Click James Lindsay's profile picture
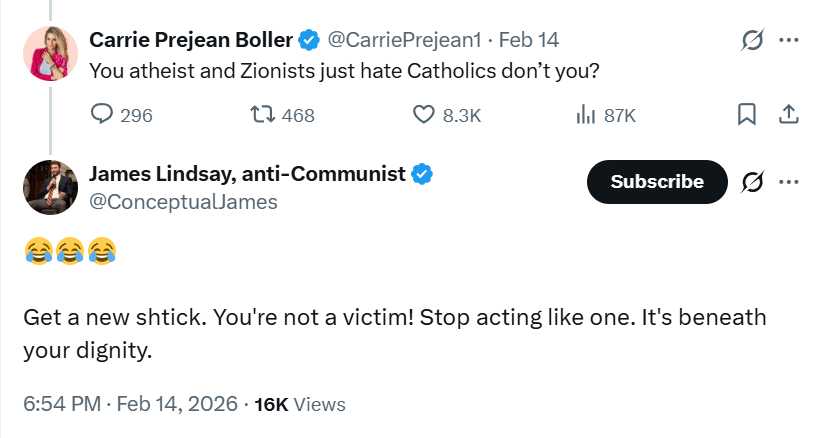Viewport: 823px width, 438px height. point(47,186)
